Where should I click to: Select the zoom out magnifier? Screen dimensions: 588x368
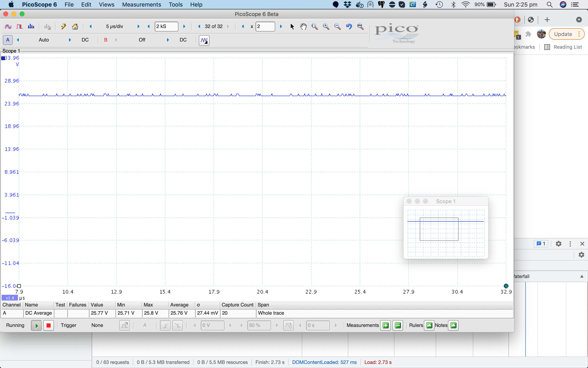338,27
